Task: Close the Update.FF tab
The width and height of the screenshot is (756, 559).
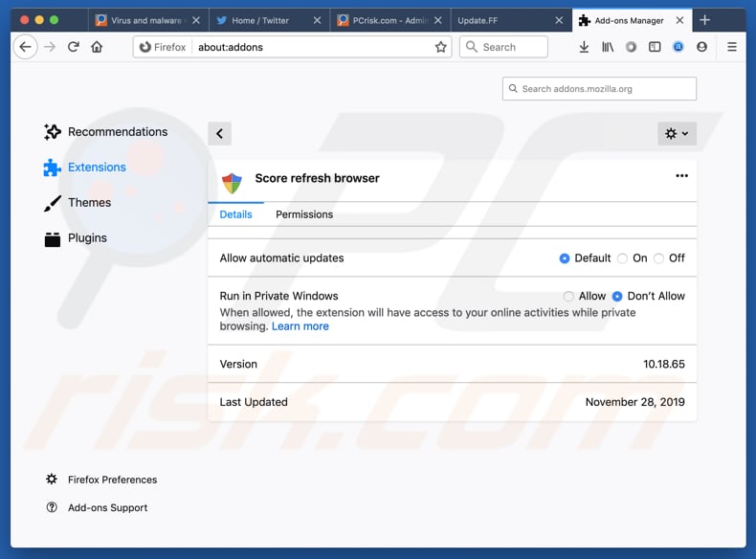Action: point(559,20)
